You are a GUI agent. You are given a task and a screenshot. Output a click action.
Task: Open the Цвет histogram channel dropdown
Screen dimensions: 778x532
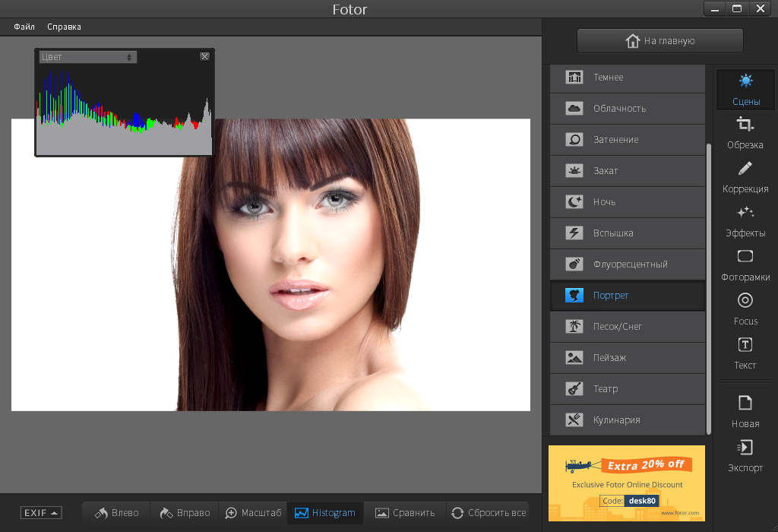tap(88, 57)
